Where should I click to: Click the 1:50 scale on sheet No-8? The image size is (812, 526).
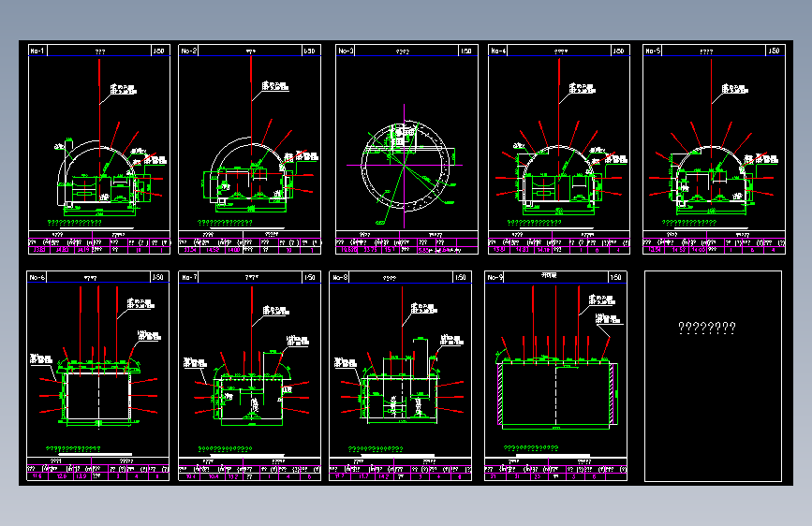pos(461,277)
